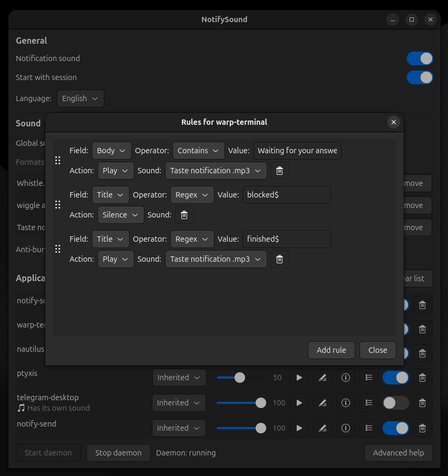
Task: Click the Start daemon button
Action: tap(48, 453)
